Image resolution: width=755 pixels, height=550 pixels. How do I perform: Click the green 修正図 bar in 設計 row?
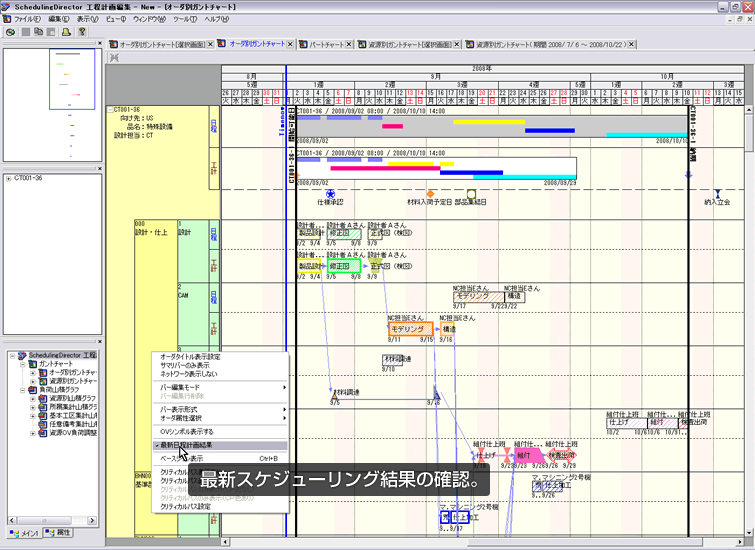(x=344, y=266)
